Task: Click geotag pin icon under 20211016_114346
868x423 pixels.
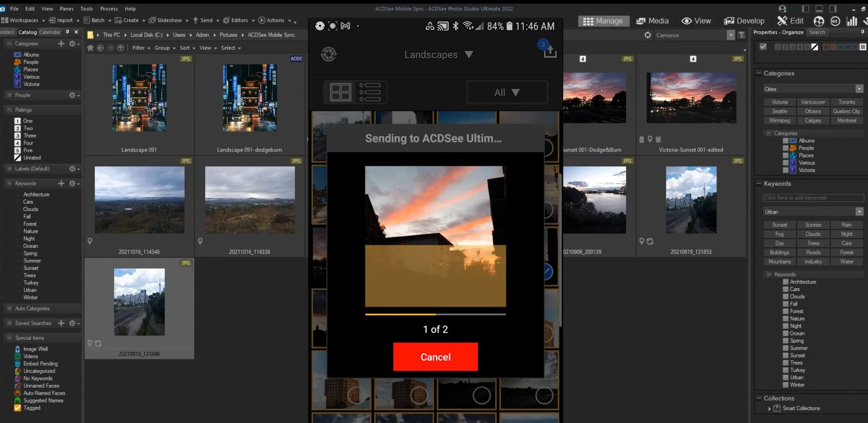Action: pyautogui.click(x=90, y=241)
